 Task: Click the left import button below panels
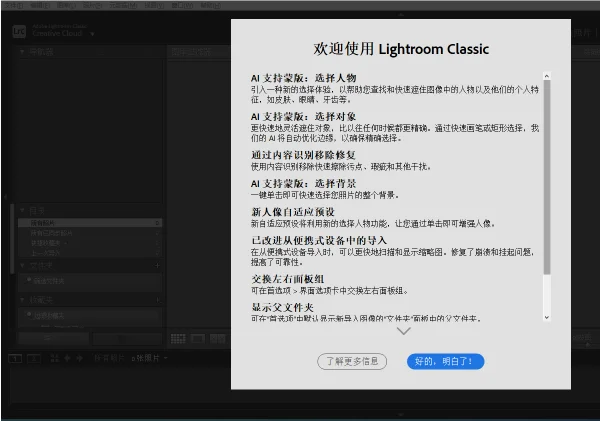54,338
